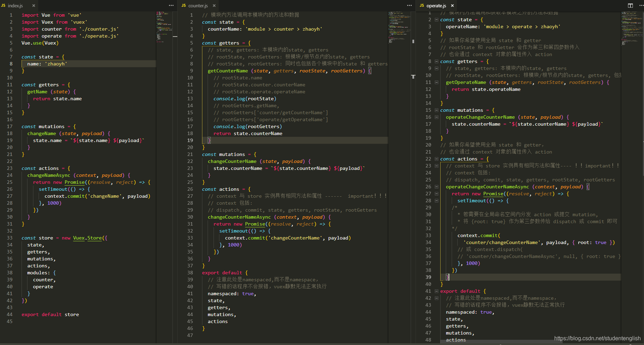Fold getOperateName function on operate.js line 11
The width and height of the screenshot is (644, 345).
point(436,83)
